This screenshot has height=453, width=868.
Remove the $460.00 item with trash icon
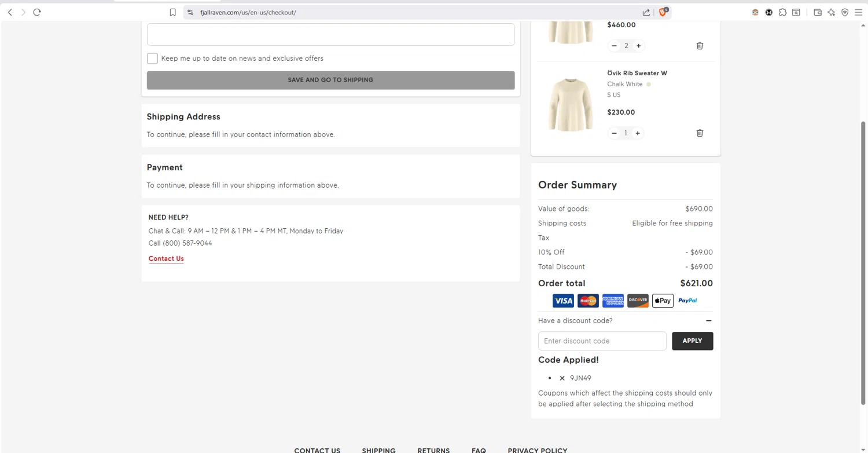pyautogui.click(x=700, y=46)
